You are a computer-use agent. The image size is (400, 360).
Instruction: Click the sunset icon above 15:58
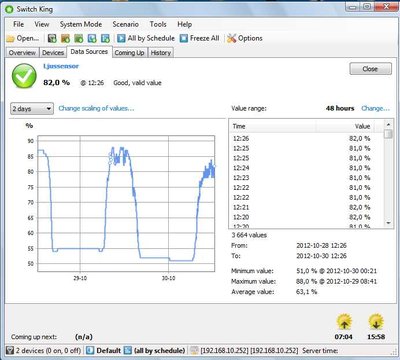pyautogui.click(x=376, y=322)
